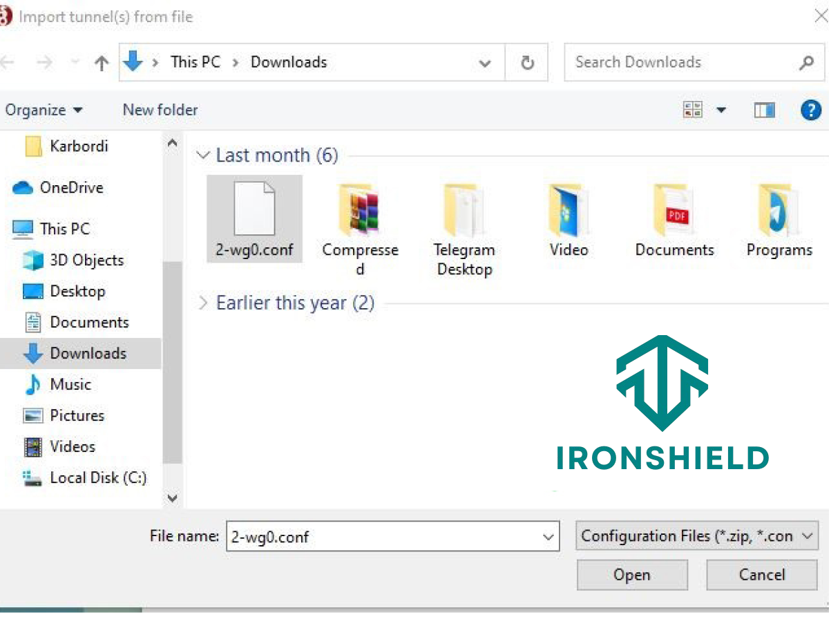Open the address bar history dropdown

pyautogui.click(x=485, y=63)
